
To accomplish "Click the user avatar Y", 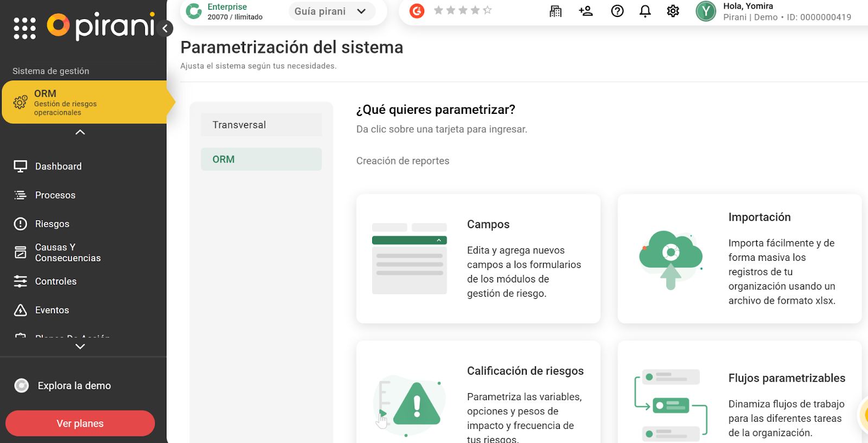I will pos(706,11).
